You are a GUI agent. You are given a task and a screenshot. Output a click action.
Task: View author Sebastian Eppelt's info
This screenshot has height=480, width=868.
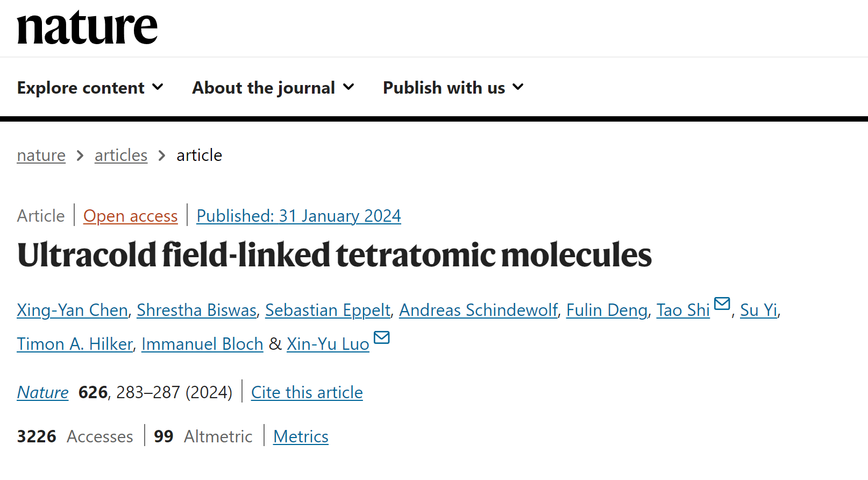pyautogui.click(x=328, y=310)
